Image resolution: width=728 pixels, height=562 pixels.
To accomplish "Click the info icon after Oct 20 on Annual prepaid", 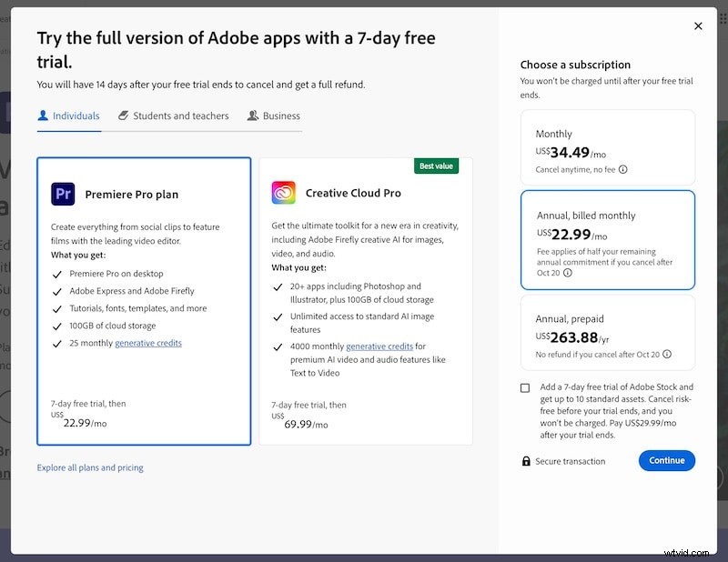I will [x=669, y=355].
